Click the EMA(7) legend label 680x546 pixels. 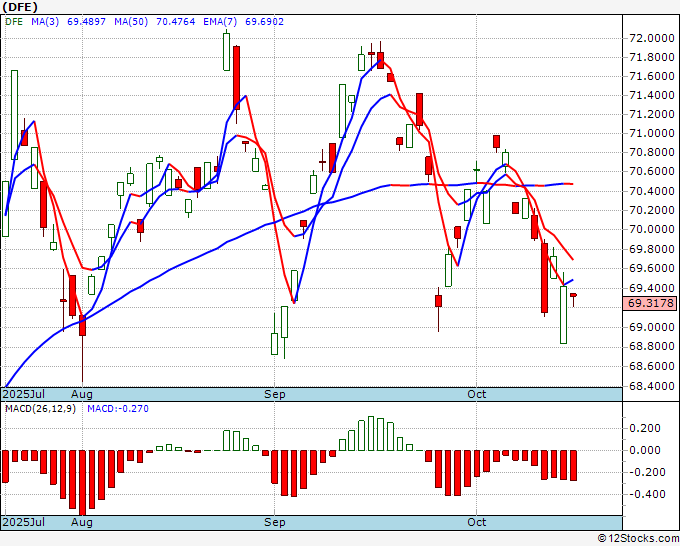coord(220,22)
